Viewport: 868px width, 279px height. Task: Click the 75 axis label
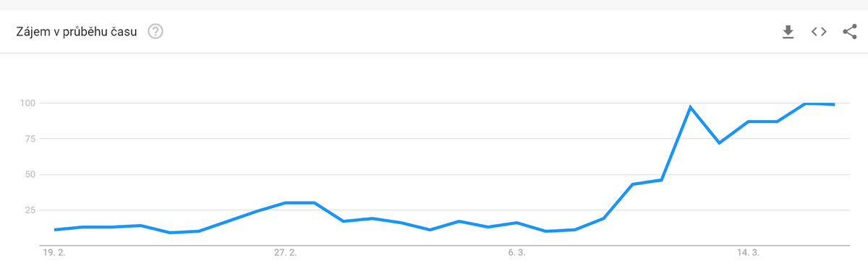click(x=30, y=139)
